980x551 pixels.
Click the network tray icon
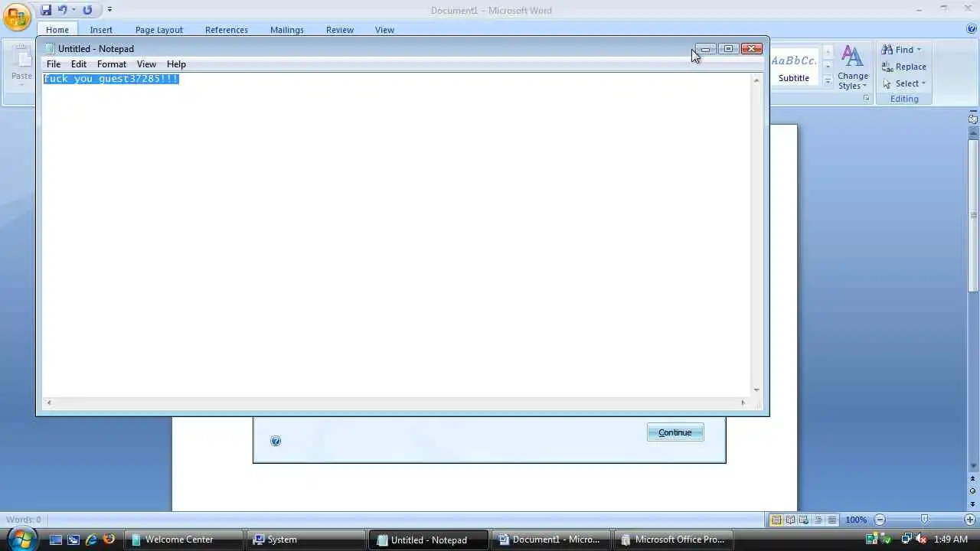click(x=906, y=540)
